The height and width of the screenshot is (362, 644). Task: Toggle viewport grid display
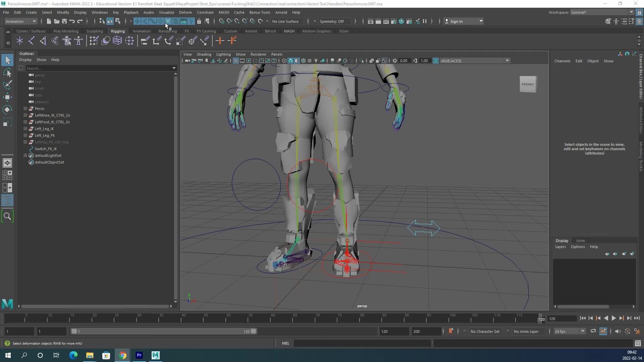pyautogui.click(x=236, y=61)
